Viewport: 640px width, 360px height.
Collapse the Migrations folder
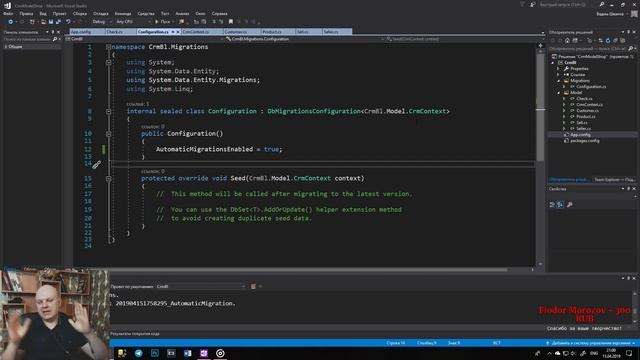[x=559, y=81]
